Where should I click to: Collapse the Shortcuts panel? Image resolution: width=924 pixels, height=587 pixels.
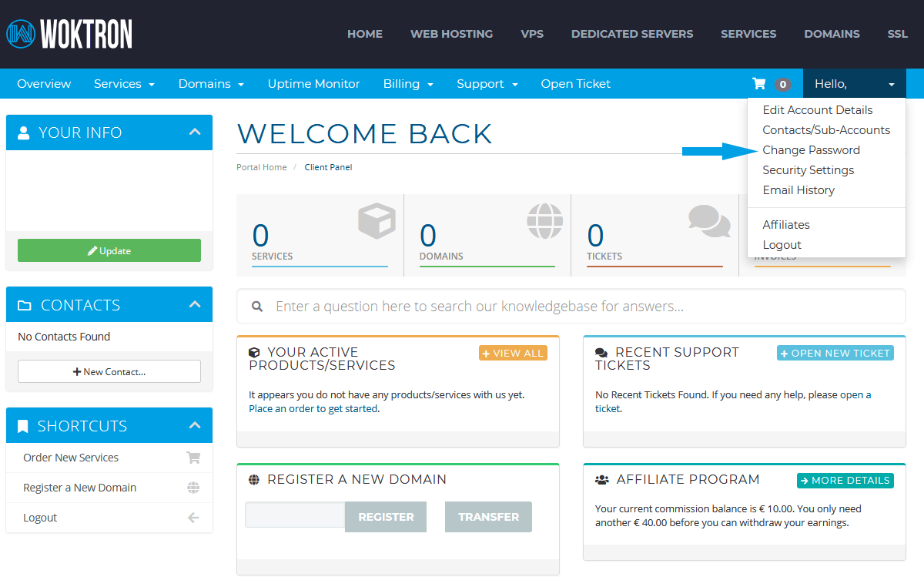[195, 425]
